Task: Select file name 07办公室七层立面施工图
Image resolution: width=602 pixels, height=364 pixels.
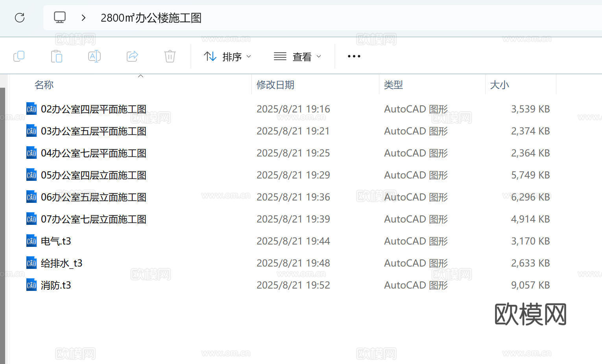Action: tap(94, 219)
